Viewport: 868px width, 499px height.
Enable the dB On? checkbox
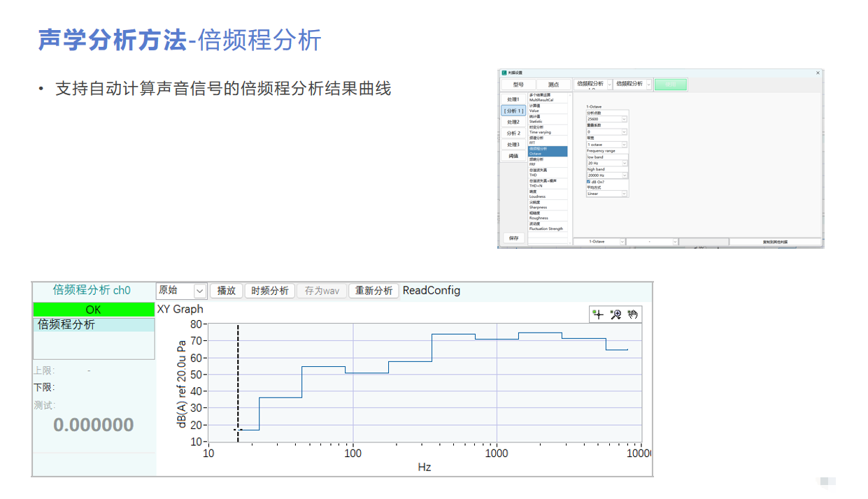(x=590, y=180)
